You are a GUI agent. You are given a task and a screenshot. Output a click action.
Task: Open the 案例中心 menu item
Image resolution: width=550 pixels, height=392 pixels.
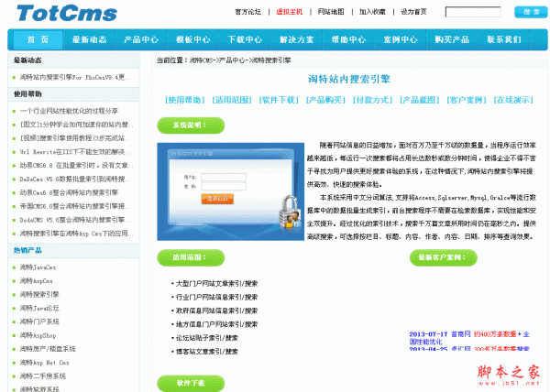pos(401,39)
